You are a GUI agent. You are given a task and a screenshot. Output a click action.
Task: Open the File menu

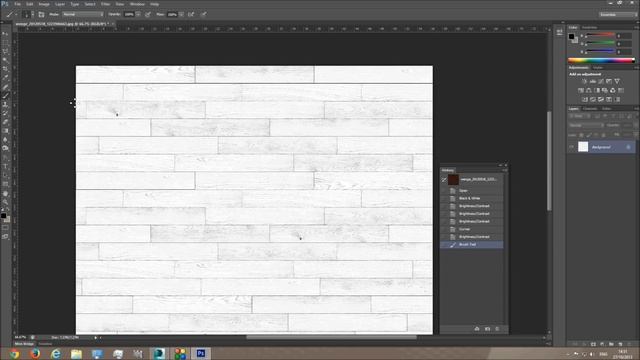pyautogui.click(x=18, y=4)
